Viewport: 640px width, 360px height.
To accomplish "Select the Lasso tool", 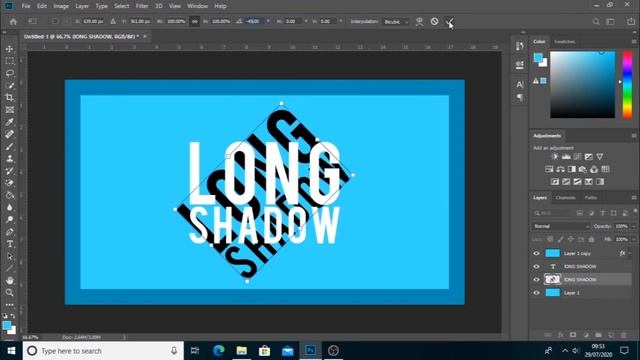I will [9, 73].
